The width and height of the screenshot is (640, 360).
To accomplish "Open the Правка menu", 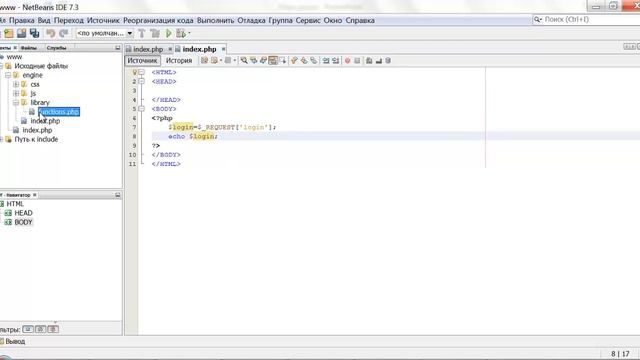I will tap(22, 20).
